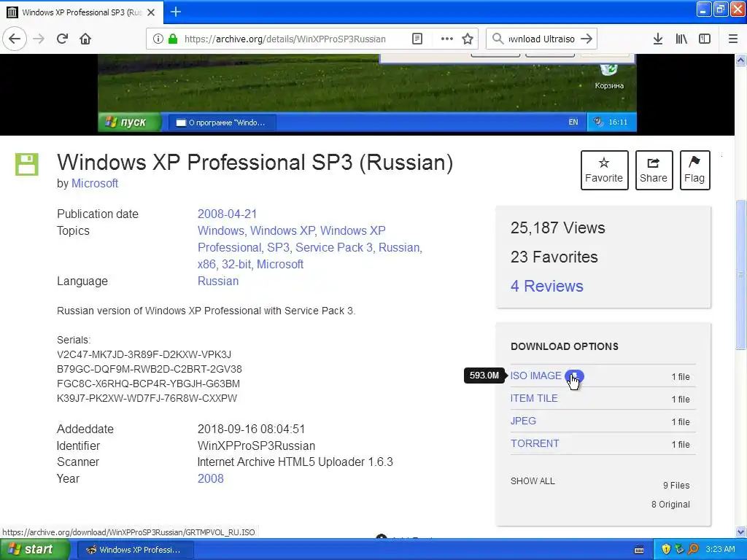Image resolution: width=747 pixels, height=560 pixels.
Task: Toggle the sidebar icon
Action: pyautogui.click(x=705, y=39)
